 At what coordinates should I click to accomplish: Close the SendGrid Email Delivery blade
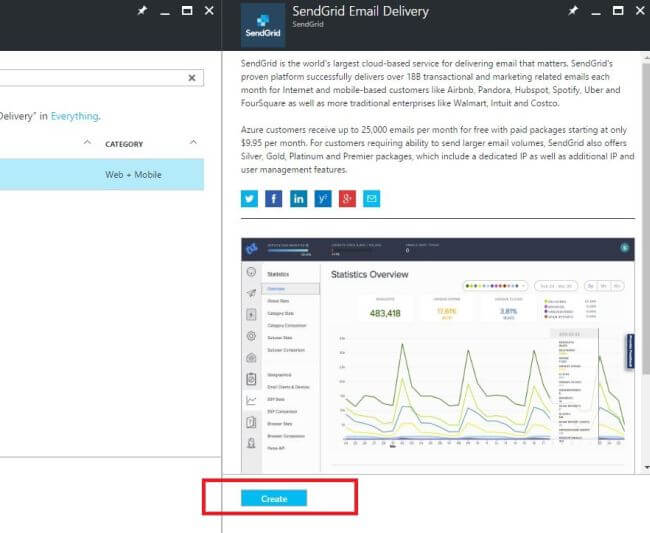pyautogui.click(x=640, y=10)
